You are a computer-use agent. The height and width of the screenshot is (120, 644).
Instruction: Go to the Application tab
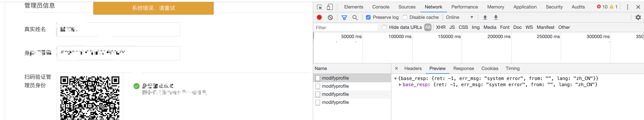[x=525, y=7]
